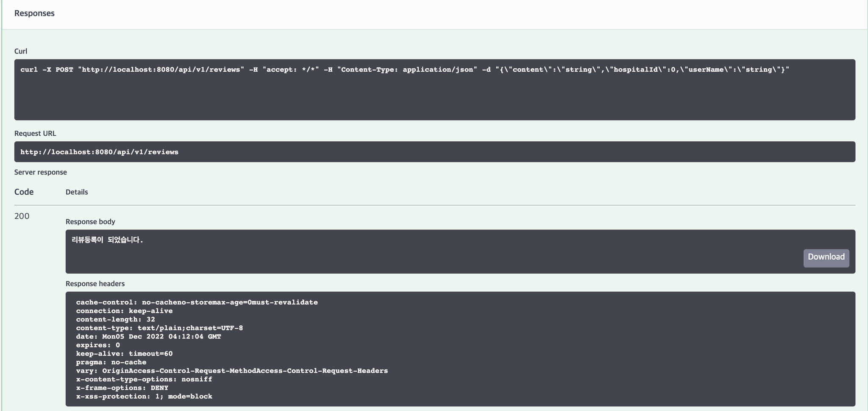Click the vary header line
Viewport: 868px width, 411px height.
[x=232, y=371]
